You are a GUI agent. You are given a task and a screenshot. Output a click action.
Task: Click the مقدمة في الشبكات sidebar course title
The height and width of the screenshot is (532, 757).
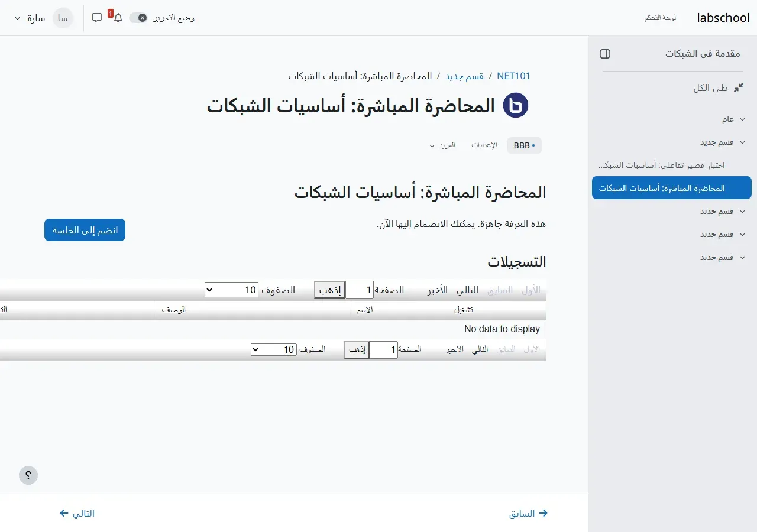[x=703, y=54]
